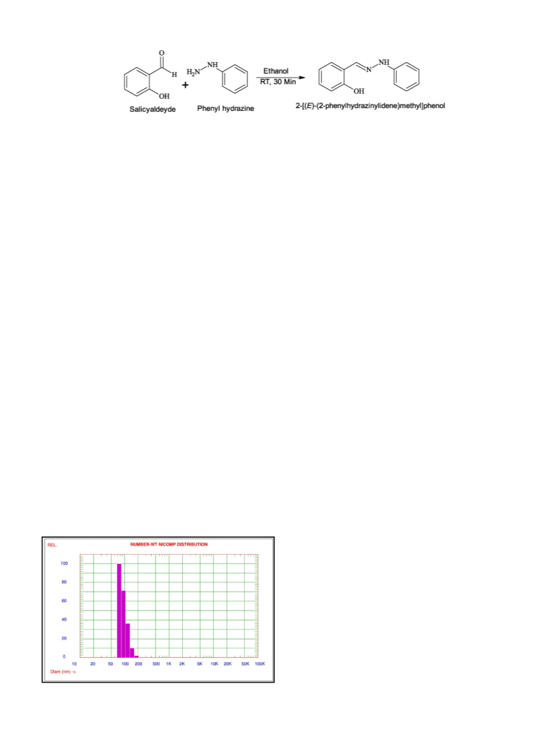560x747 pixels.
Task: Click the 50 tick on the diameter axis
Action: coord(110,664)
